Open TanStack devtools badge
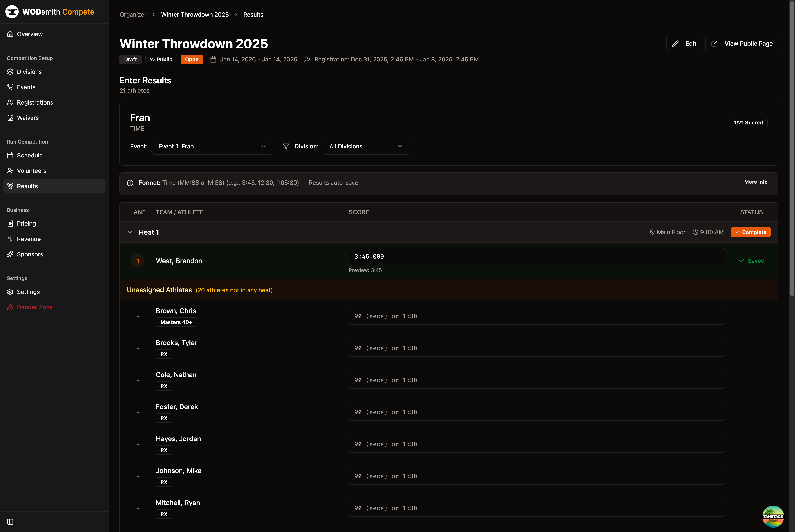Image resolution: width=795 pixels, height=532 pixels. coord(773,516)
